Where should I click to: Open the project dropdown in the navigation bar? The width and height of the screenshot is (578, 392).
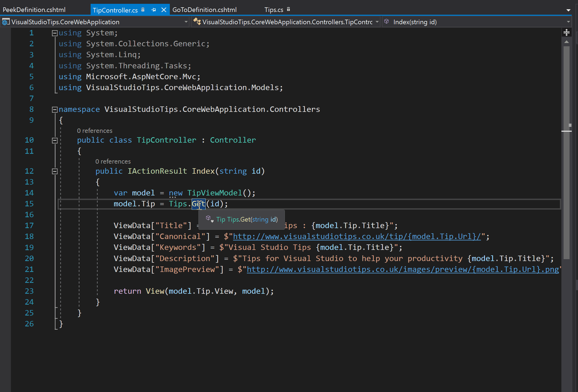pos(186,22)
